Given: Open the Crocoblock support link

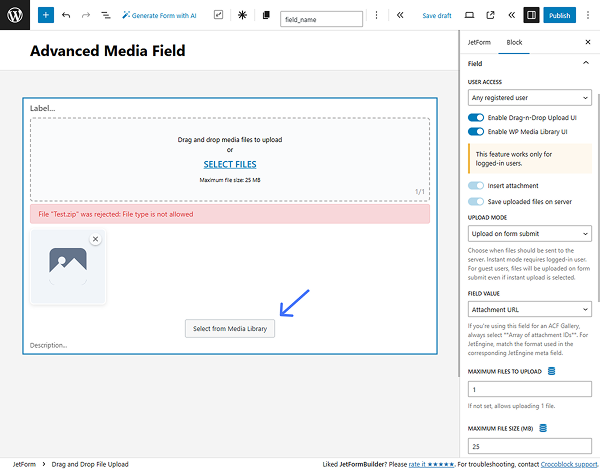Looking at the screenshot, I should 569,464.
